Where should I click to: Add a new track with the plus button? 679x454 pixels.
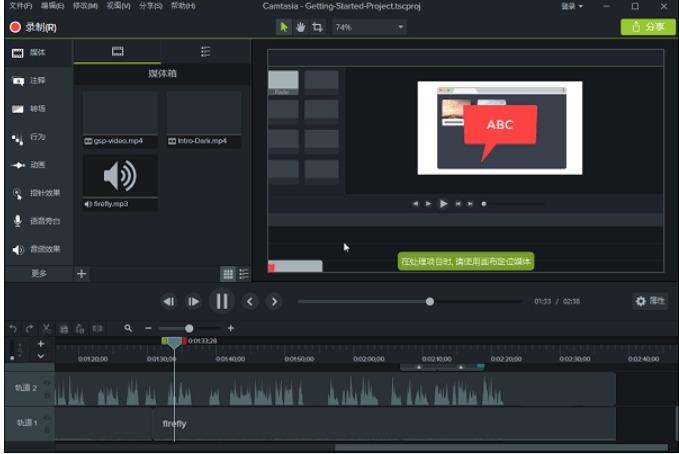coord(41,344)
